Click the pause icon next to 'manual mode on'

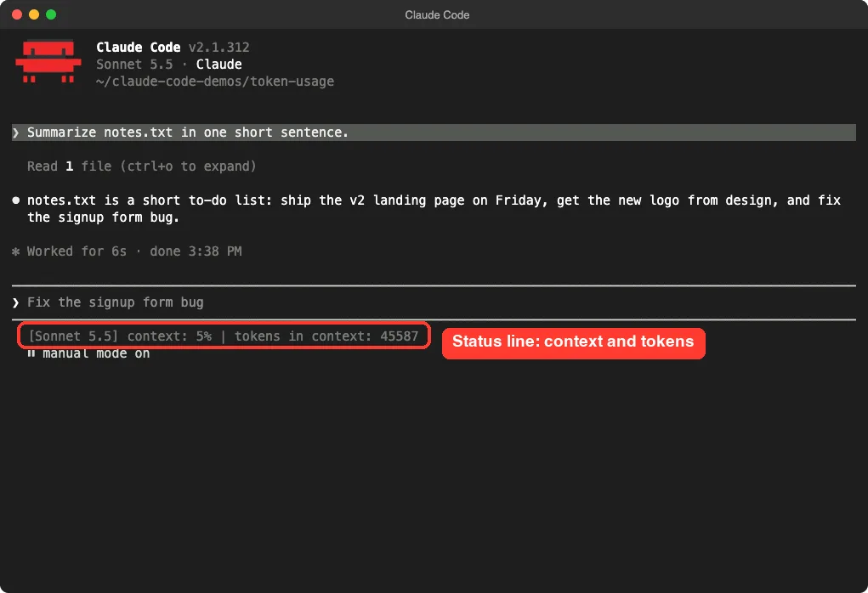pyautogui.click(x=31, y=353)
